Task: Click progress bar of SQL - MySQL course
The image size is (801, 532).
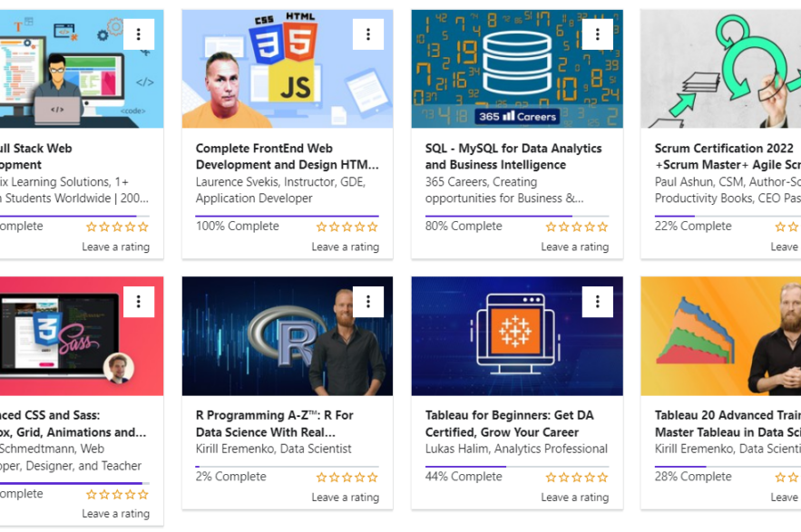Action: (517, 216)
